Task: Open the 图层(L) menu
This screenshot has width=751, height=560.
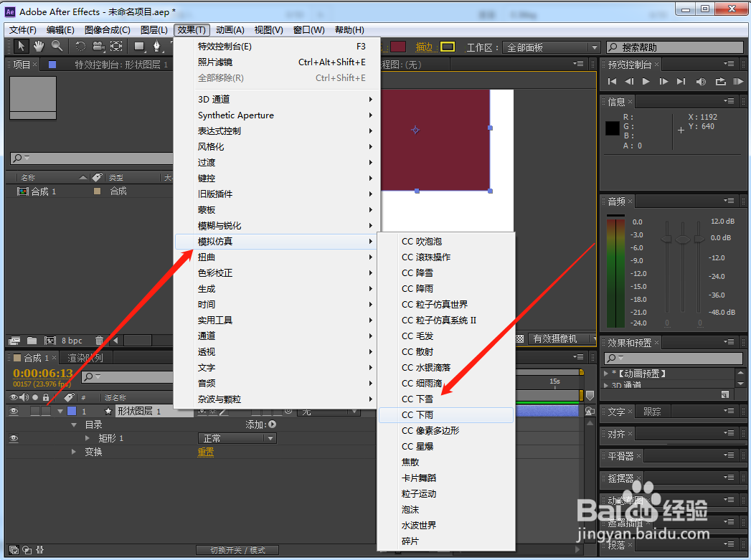Action: click(x=153, y=29)
